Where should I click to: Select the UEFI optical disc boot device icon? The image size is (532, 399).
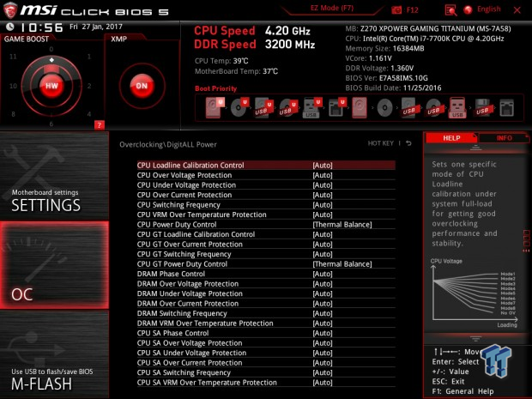pos(240,107)
